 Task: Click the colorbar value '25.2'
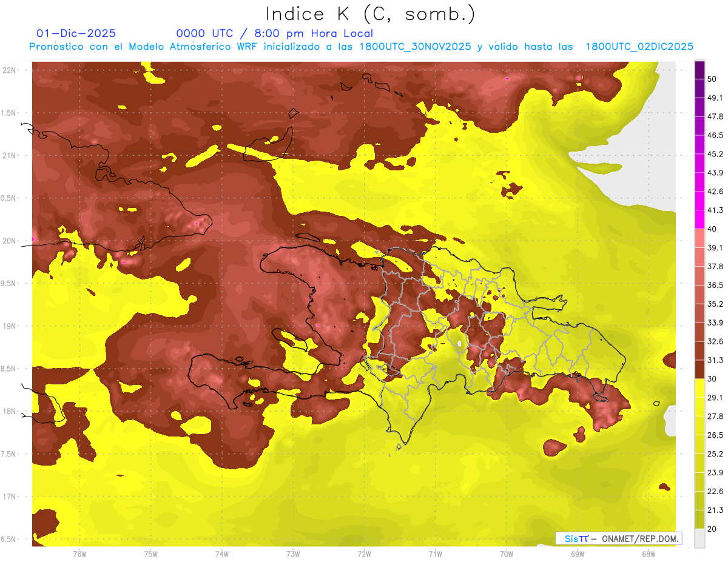click(x=715, y=454)
